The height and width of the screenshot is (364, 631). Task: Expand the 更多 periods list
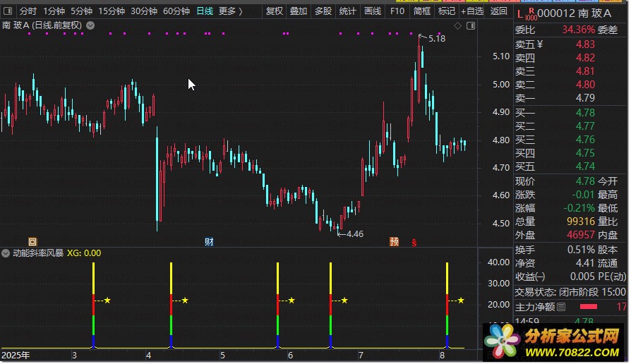coord(230,11)
